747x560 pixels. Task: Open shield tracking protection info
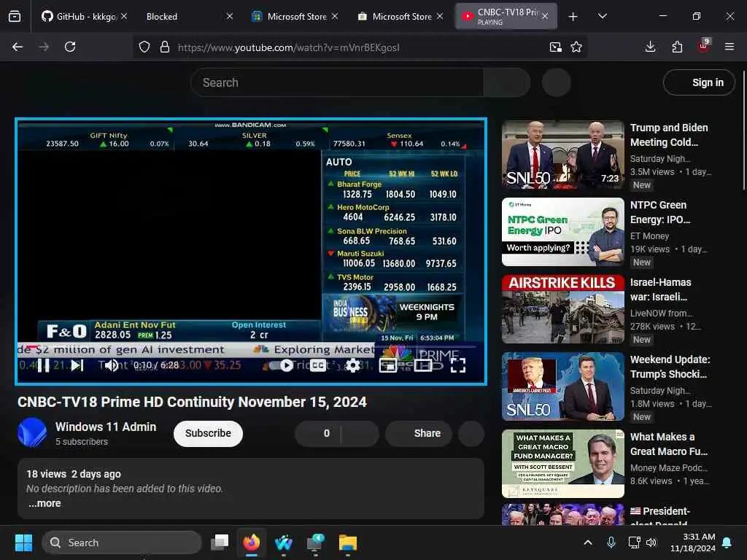[x=144, y=47]
